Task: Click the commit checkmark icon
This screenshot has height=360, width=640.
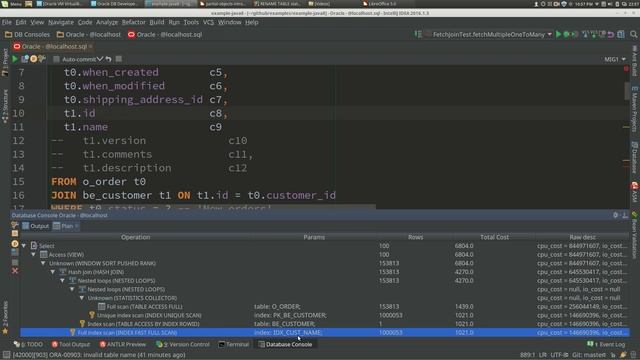Action: (100, 59)
